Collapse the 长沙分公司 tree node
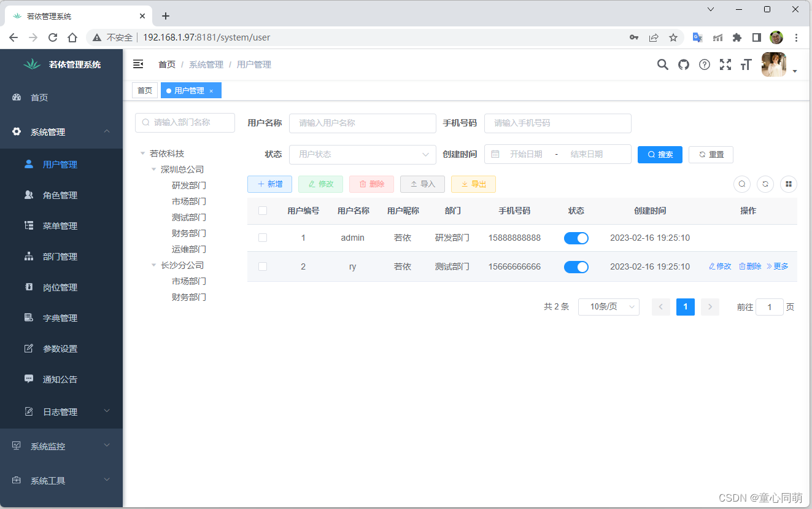This screenshot has width=812, height=509. coord(153,265)
